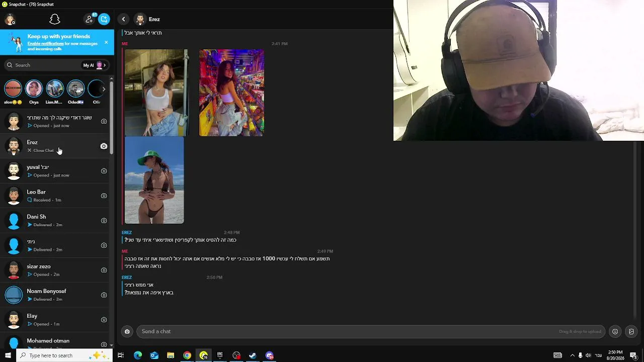The width and height of the screenshot is (644, 362).
Task: Open camera icon in the Noam Benyosef row
Action: (104, 295)
